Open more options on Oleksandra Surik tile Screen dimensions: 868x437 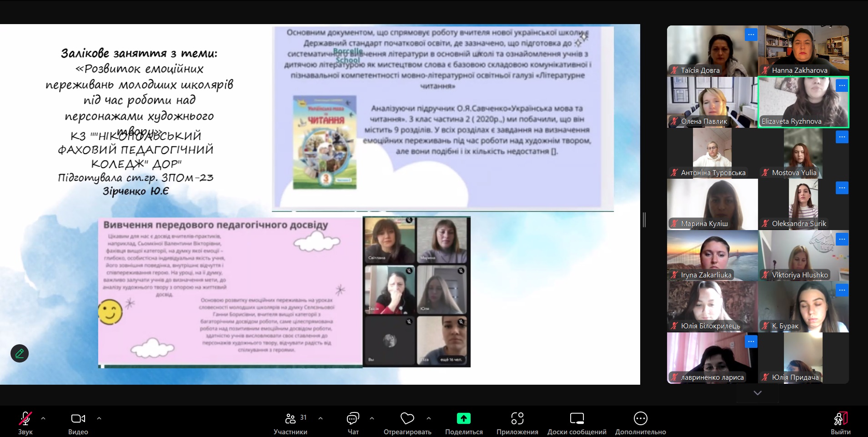[842, 188]
